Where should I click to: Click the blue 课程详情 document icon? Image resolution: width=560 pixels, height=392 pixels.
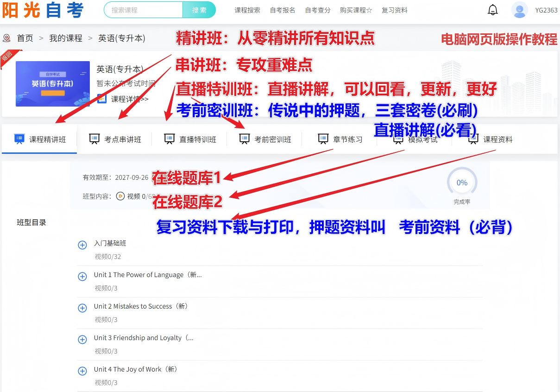pyautogui.click(x=102, y=99)
